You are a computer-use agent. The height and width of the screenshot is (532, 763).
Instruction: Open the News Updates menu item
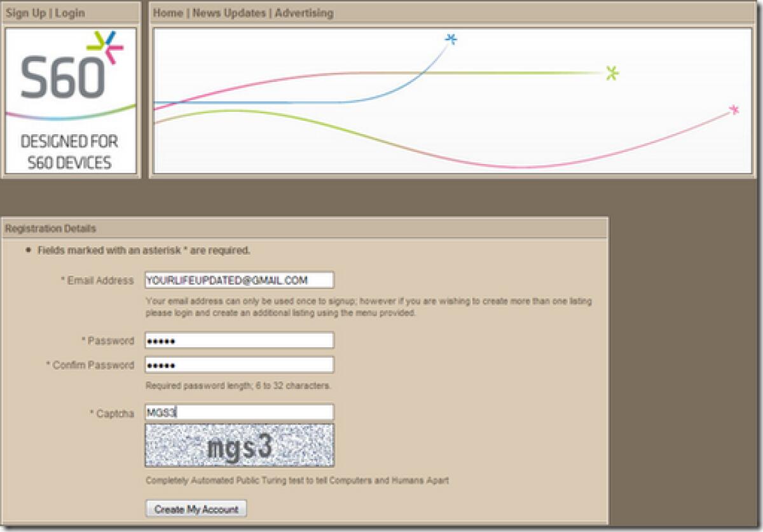point(230,13)
